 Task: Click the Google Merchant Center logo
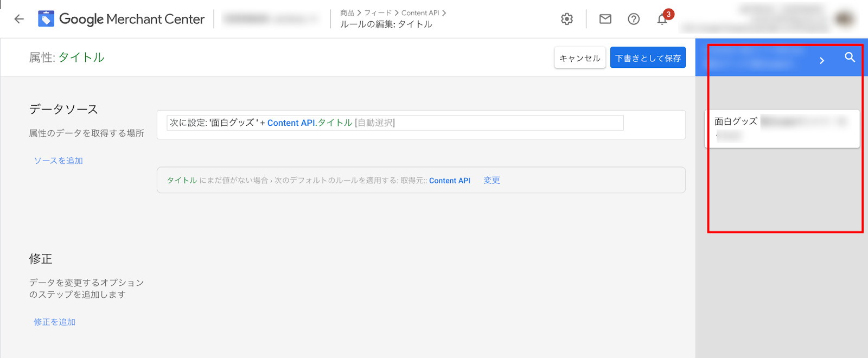(x=122, y=19)
